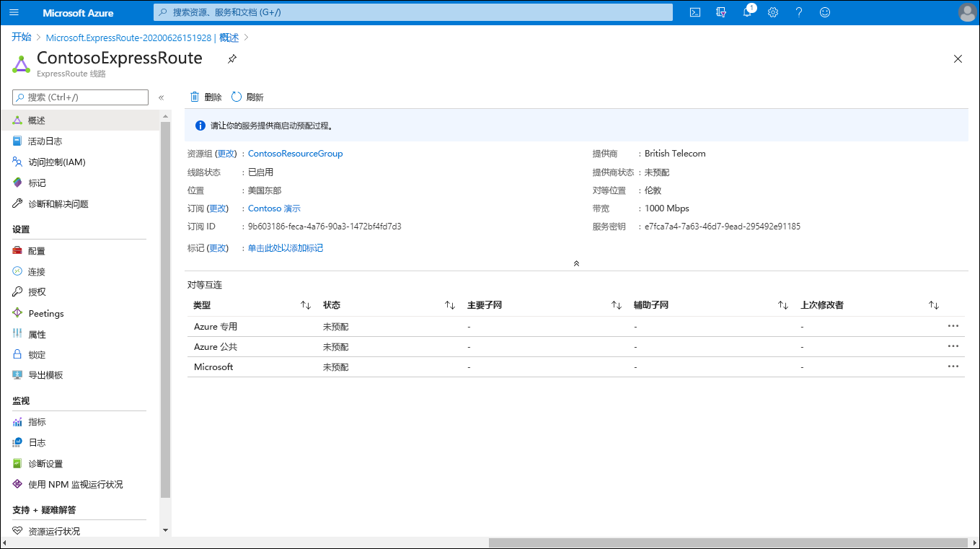Image resolution: width=980 pixels, height=549 pixels.
Task: Open the directory and subscription filter icon
Action: pos(721,12)
